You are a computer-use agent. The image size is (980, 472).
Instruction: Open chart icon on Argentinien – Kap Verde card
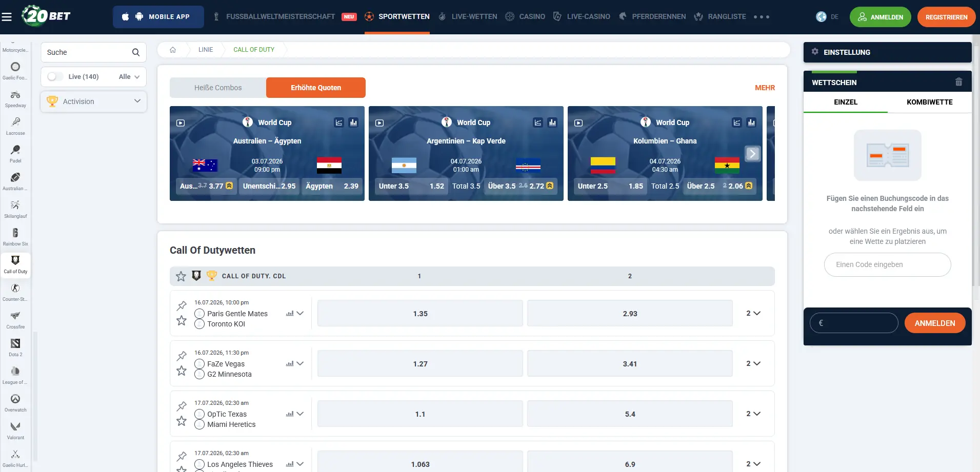538,122
